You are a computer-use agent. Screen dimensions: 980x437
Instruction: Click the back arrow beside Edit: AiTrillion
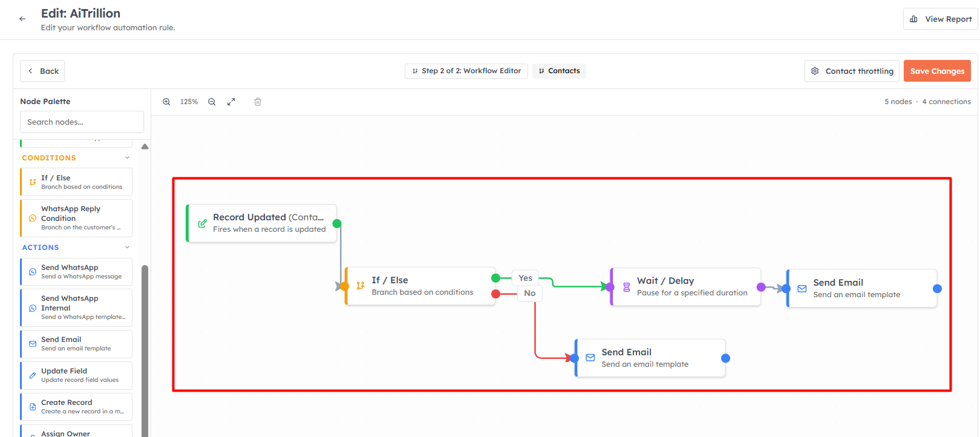pyautogui.click(x=22, y=19)
